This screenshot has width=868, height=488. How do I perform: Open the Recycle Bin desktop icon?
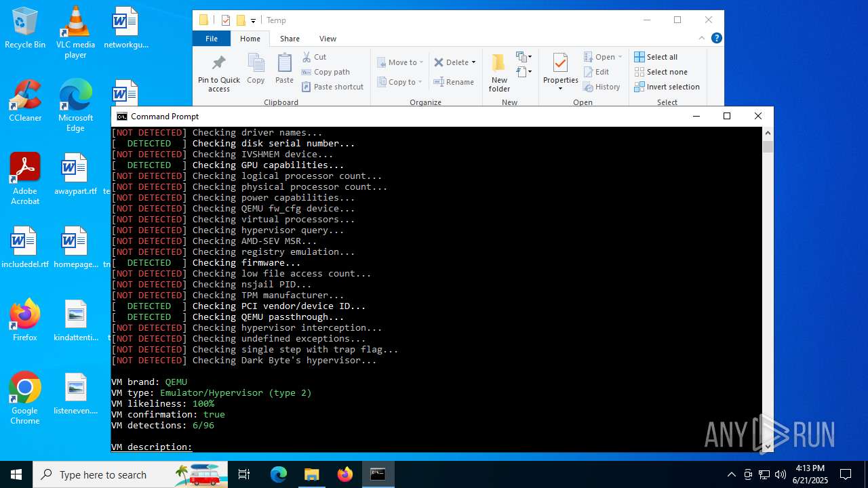25,28
